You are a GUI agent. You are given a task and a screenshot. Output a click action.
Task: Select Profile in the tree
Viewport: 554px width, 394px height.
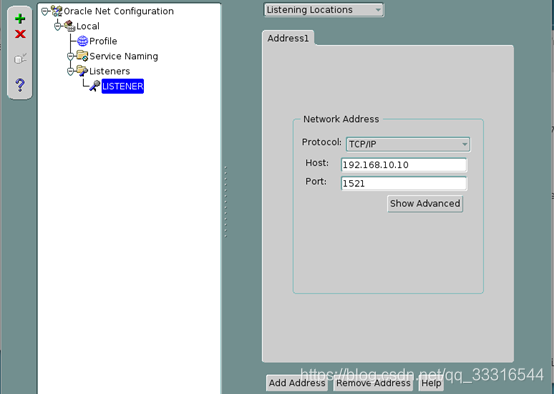pyautogui.click(x=103, y=41)
